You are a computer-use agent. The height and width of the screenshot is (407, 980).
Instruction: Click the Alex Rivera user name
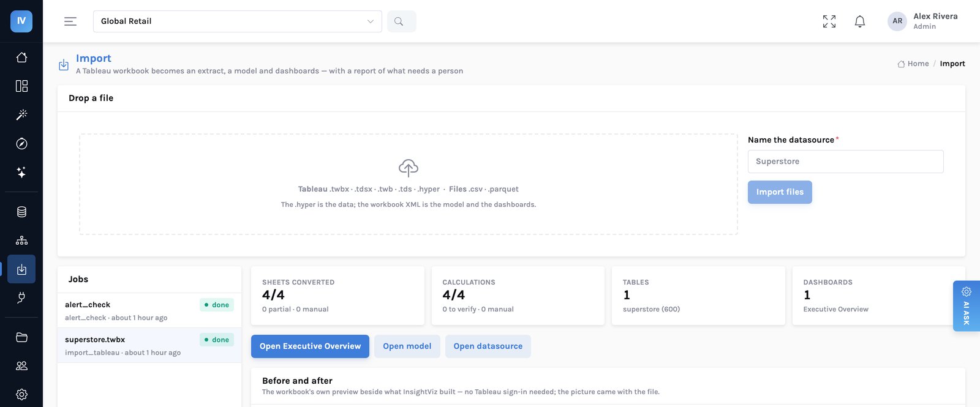pos(935,17)
